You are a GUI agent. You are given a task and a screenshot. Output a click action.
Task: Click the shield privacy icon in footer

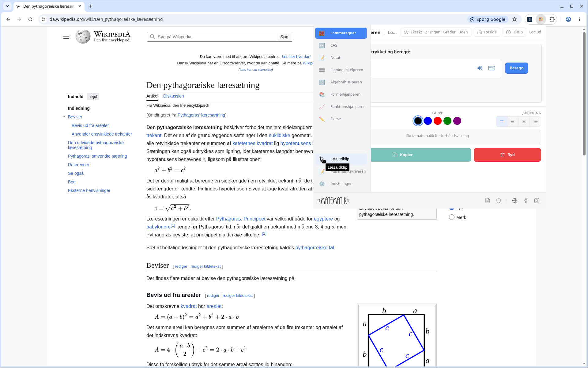pos(499,201)
